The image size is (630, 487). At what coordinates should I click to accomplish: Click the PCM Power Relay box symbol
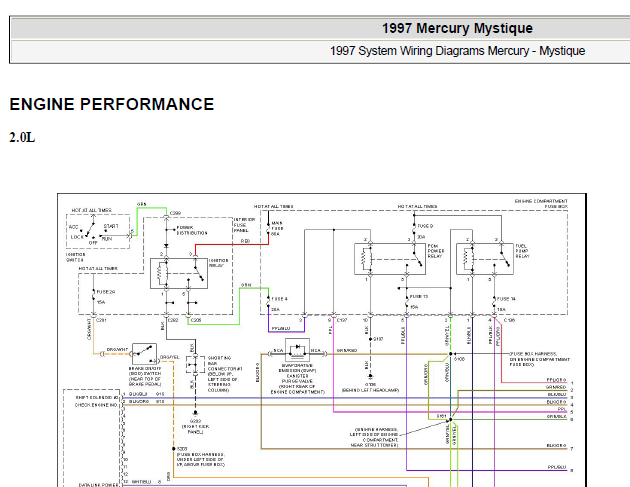[x=390, y=259]
